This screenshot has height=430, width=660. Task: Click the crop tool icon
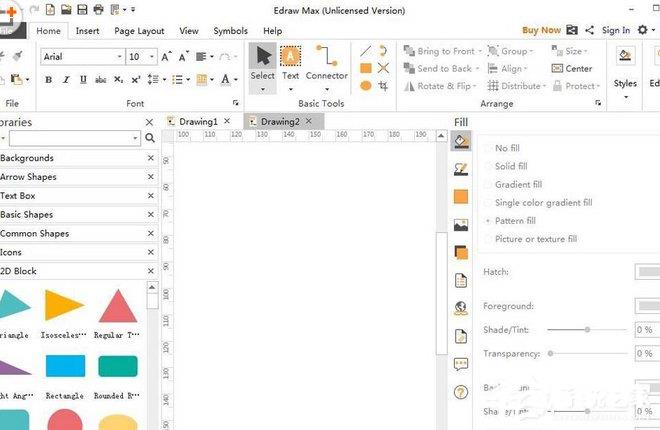(383, 86)
